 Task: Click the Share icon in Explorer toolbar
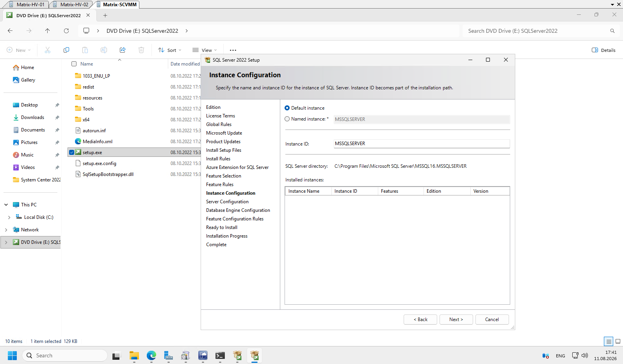click(123, 50)
